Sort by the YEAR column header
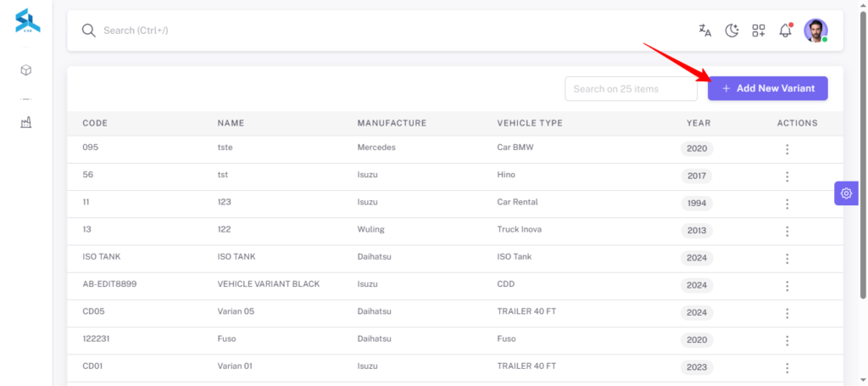 pos(698,123)
